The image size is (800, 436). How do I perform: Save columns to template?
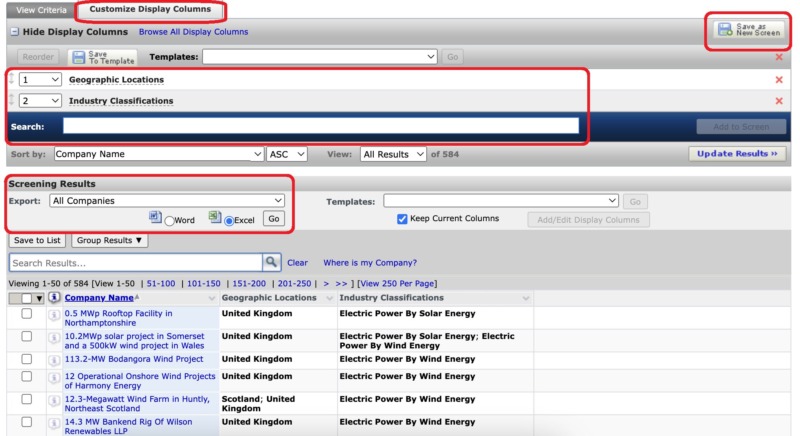(x=103, y=57)
